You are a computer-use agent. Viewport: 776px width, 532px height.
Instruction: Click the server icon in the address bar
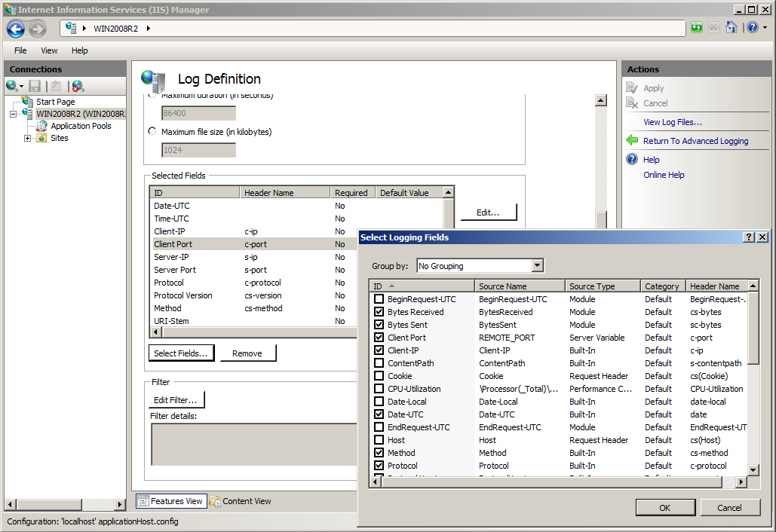coord(71,28)
